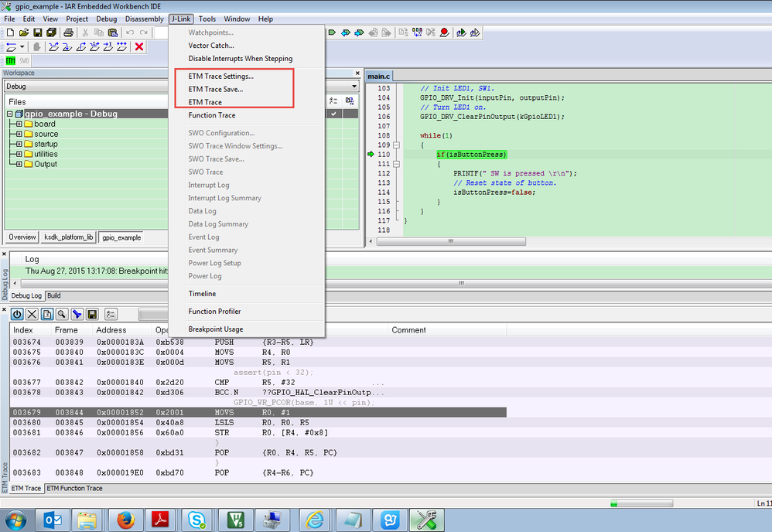Switch to the ETM Function Trace tab
Viewport: 772px width, 532px height.
(x=74, y=488)
